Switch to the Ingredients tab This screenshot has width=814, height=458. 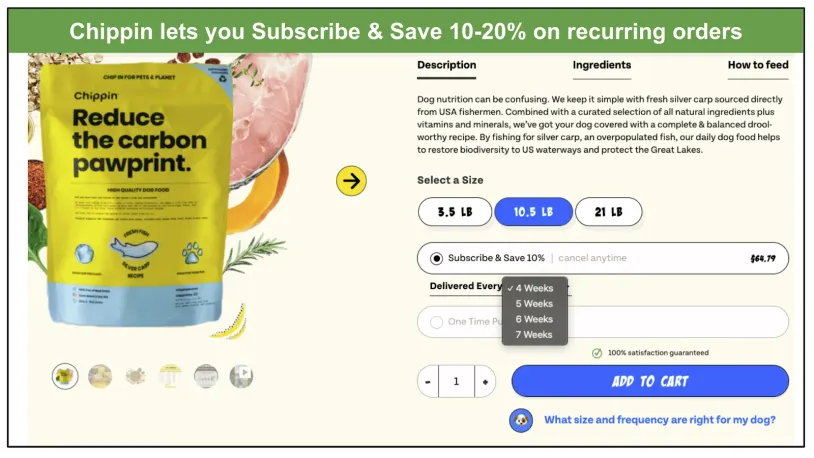coord(602,65)
